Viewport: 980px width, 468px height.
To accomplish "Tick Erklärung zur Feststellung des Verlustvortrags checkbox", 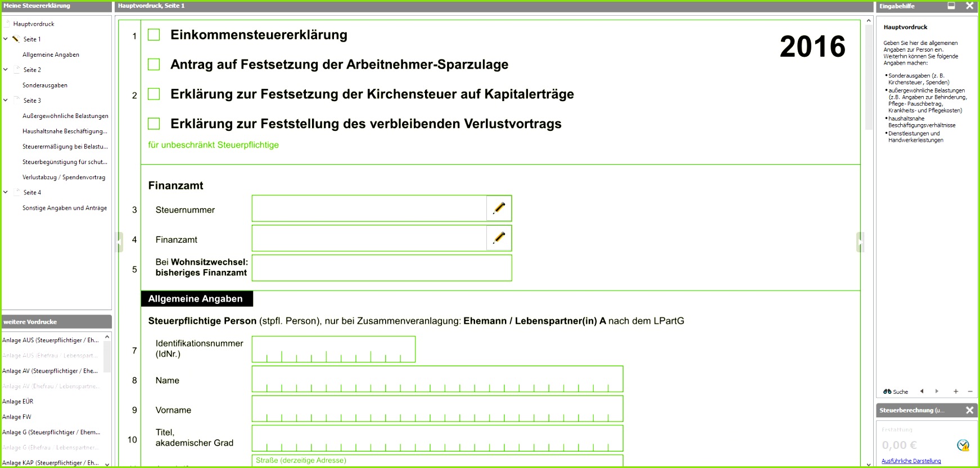I will click(x=153, y=124).
